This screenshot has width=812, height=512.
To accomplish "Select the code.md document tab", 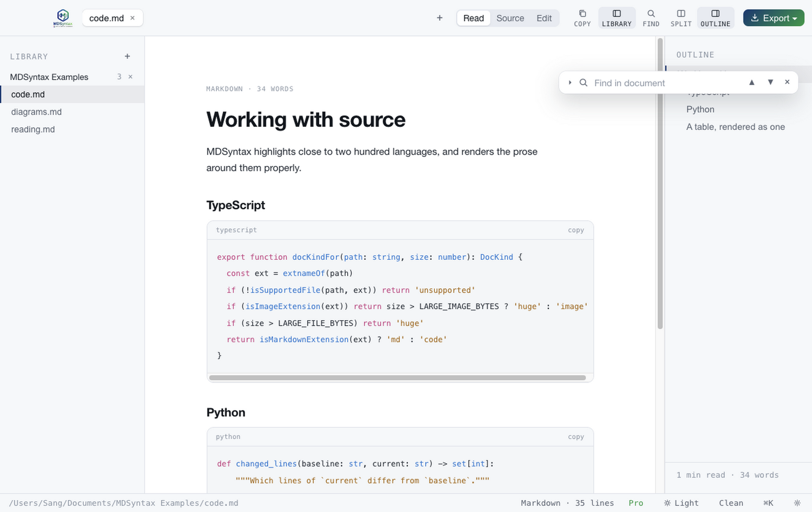I will pos(112,18).
